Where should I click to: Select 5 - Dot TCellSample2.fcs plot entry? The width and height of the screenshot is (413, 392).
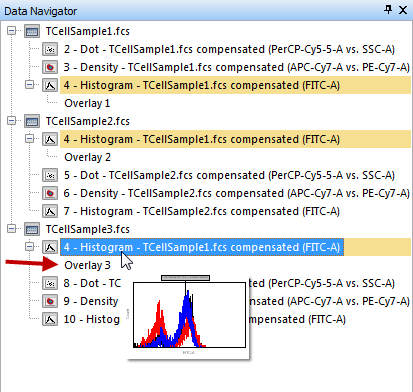pos(229,175)
